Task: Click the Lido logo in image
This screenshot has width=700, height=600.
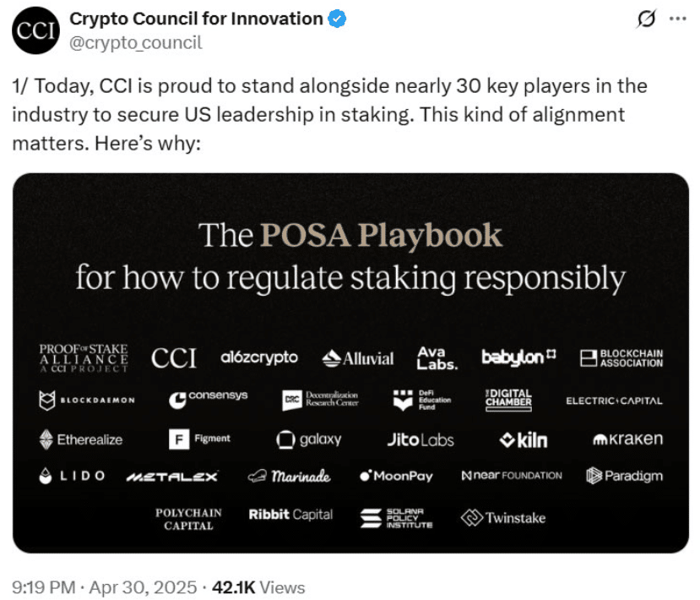Action: point(73,476)
